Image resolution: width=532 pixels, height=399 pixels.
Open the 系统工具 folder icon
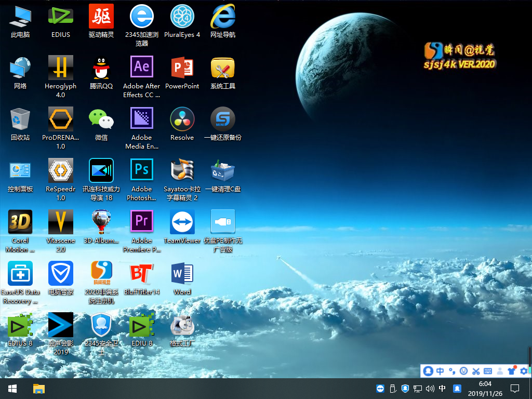(x=222, y=68)
